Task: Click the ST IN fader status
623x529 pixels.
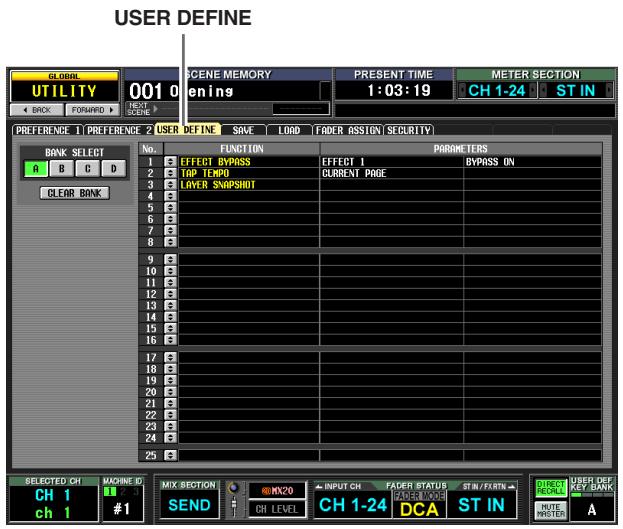Action: point(482,505)
